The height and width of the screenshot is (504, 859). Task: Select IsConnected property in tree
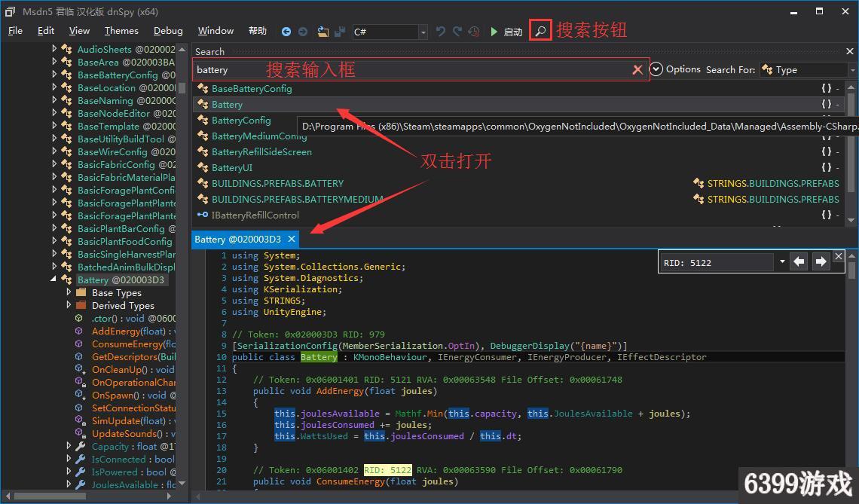click(133, 459)
